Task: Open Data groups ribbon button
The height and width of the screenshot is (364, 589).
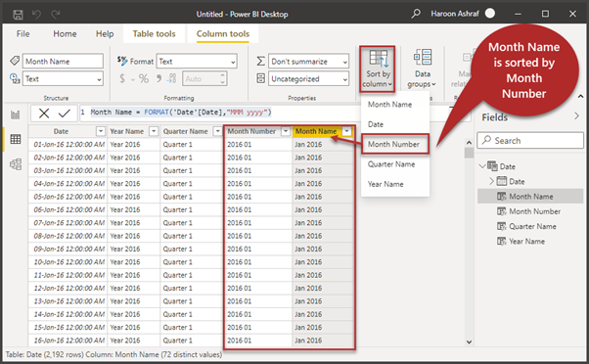Action: coord(423,68)
